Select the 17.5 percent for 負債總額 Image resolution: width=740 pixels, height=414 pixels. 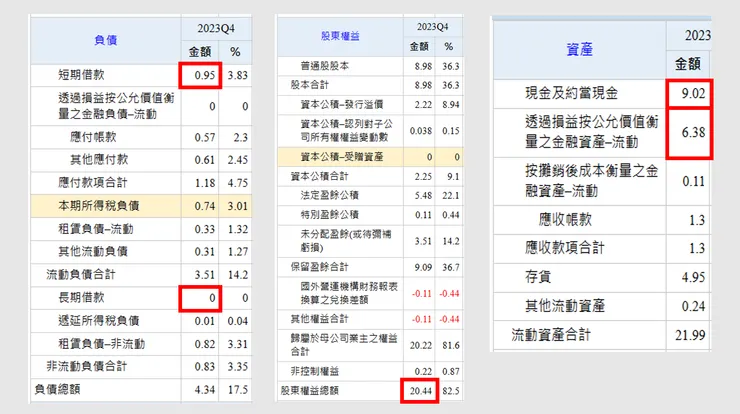237,390
